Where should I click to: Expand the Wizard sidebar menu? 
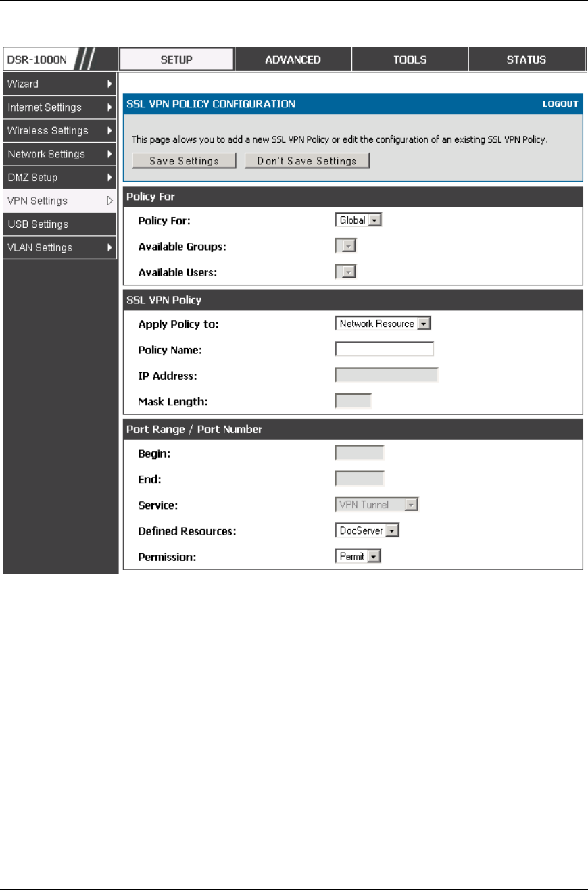(x=59, y=84)
